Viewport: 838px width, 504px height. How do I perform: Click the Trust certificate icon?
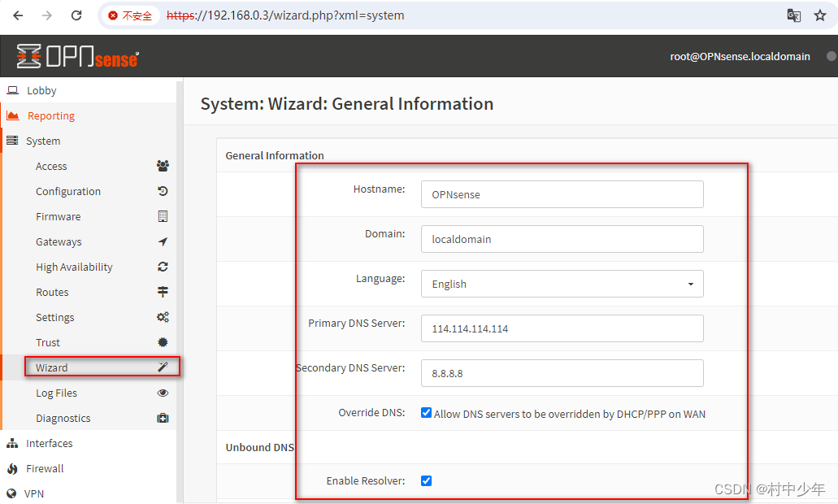point(163,342)
